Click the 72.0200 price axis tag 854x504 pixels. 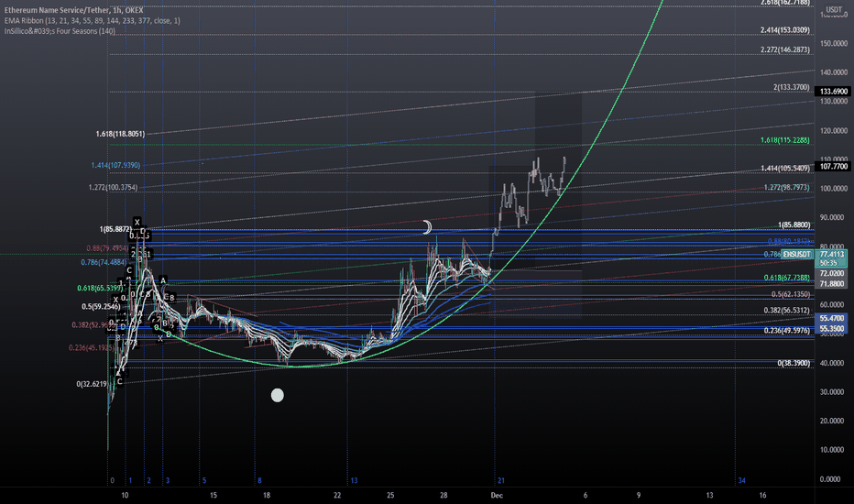[x=832, y=273]
